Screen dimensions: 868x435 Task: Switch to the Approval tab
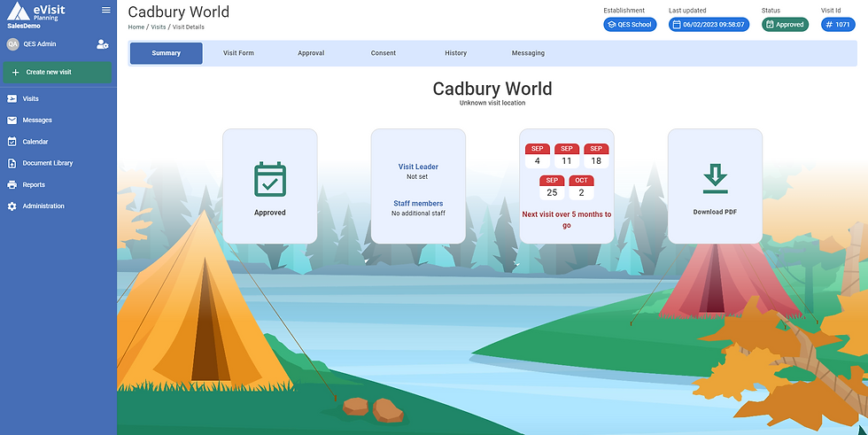311,53
